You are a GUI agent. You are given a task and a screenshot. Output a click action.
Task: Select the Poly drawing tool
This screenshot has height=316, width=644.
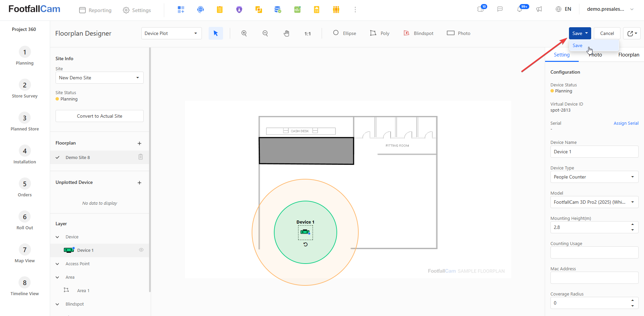click(x=380, y=33)
